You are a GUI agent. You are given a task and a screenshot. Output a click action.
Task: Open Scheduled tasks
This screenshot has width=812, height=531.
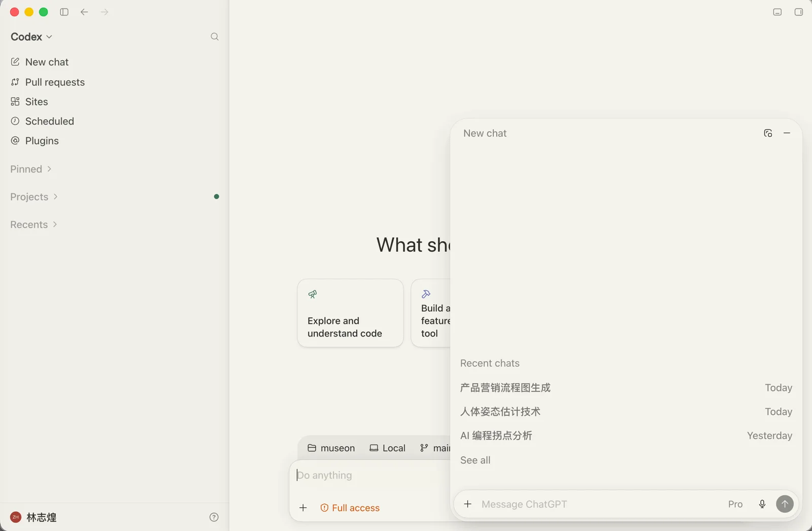point(43,121)
